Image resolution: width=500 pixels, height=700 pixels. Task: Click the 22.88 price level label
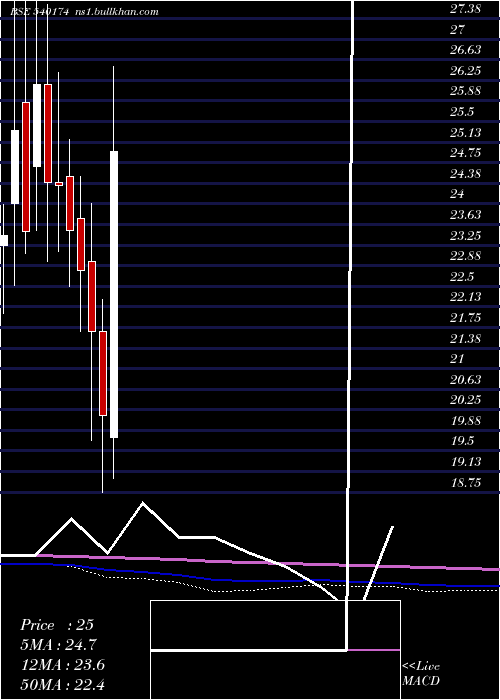coord(465,255)
